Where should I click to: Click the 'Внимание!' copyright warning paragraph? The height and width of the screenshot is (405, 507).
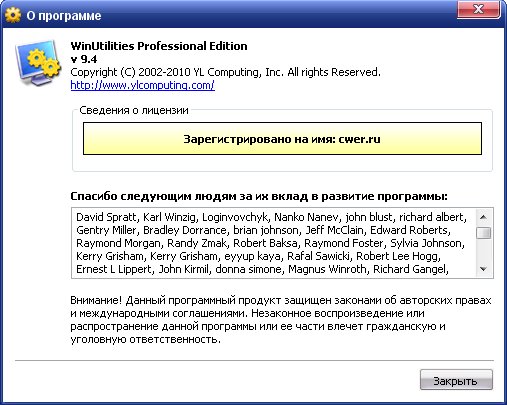point(281,320)
